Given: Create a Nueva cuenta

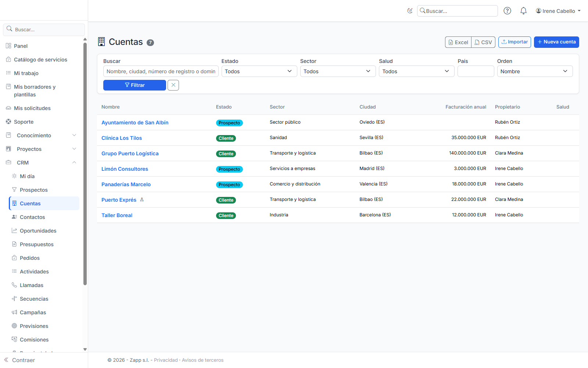Looking at the screenshot, I should (556, 42).
